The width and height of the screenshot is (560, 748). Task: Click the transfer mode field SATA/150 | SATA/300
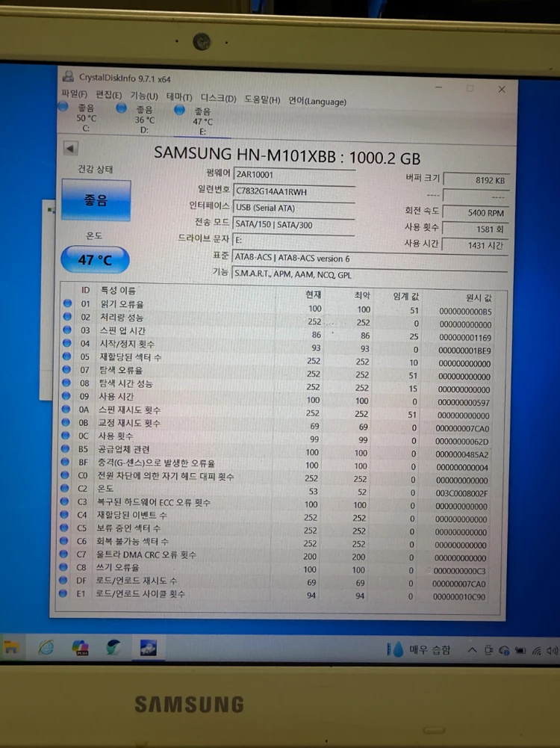(x=293, y=225)
